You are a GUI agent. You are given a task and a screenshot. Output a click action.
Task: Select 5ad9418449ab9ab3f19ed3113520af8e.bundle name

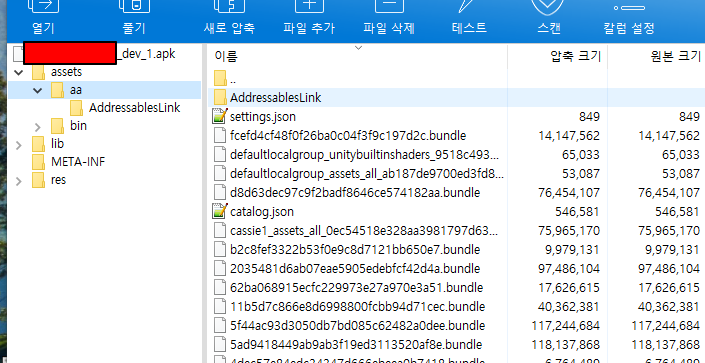[x=356, y=345]
